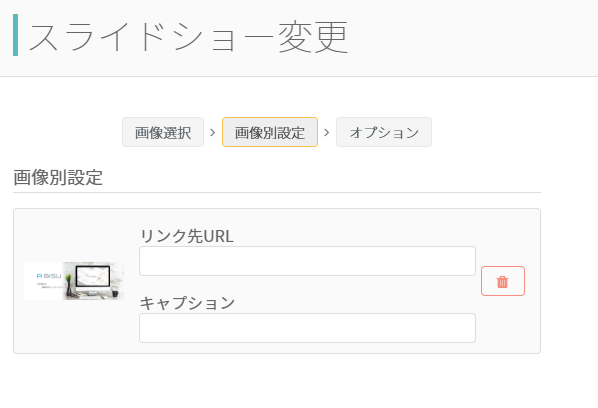Click the divider line under 画像別設定 heading
The width and height of the screenshot is (598, 408).
(277, 193)
